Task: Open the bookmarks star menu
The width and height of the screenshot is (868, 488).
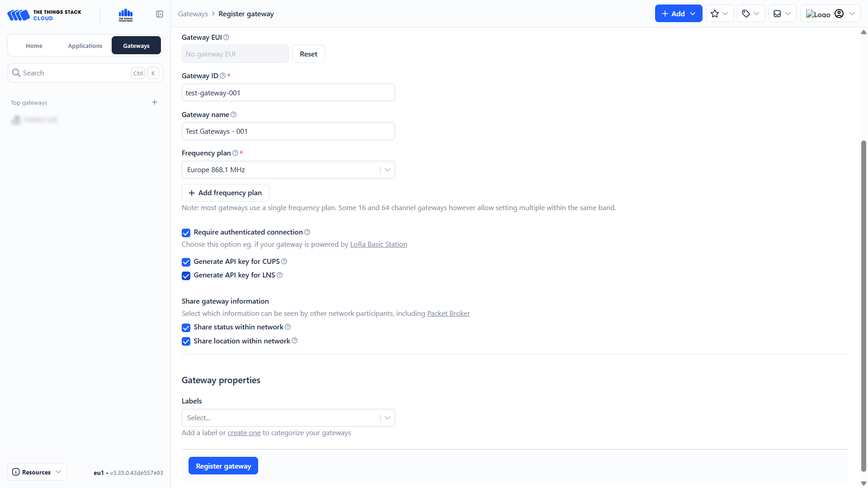Action: (x=719, y=14)
